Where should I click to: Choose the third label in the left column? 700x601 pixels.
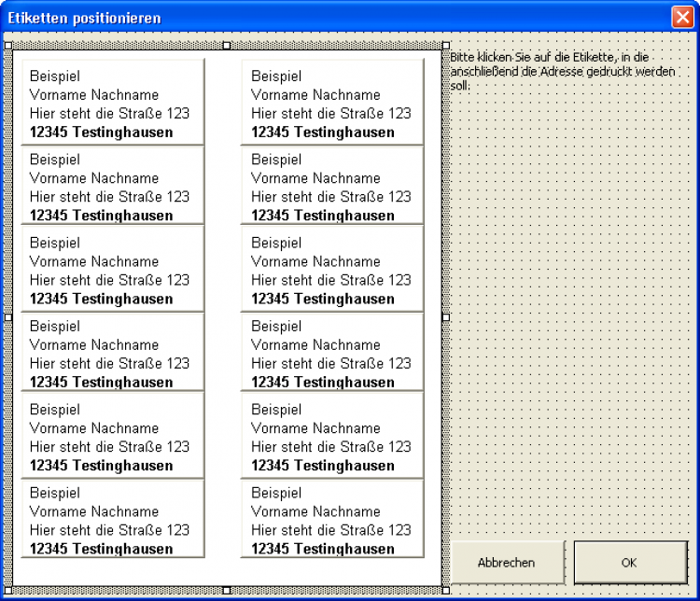[112, 270]
